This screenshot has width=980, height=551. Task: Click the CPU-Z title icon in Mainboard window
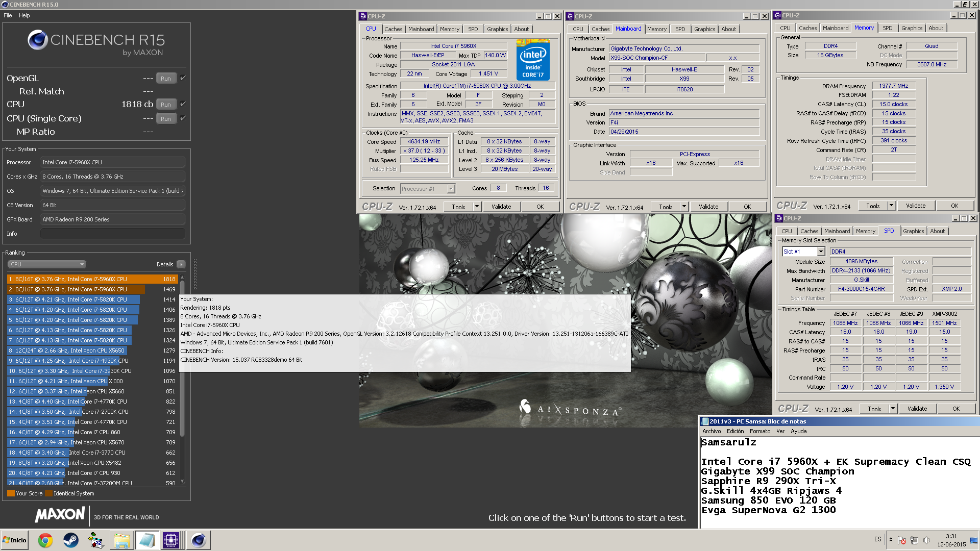(x=570, y=16)
